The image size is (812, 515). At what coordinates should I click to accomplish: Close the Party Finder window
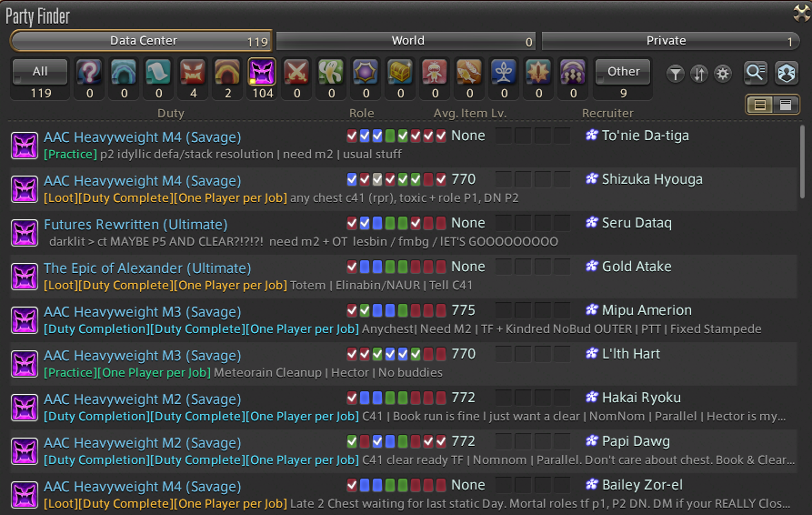point(802,13)
